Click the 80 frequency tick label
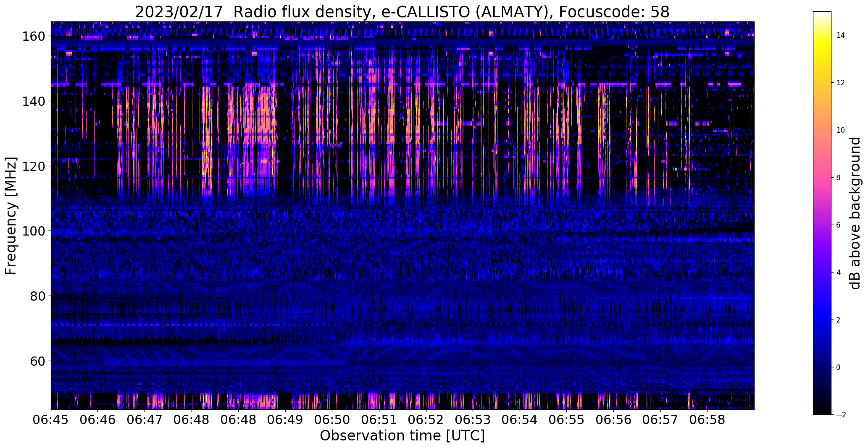 (x=37, y=296)
